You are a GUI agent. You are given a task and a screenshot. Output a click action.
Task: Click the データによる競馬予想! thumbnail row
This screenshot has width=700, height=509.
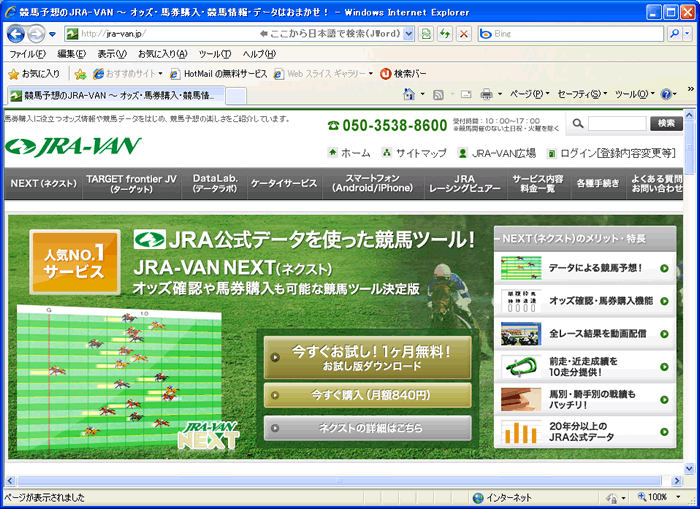click(x=585, y=268)
